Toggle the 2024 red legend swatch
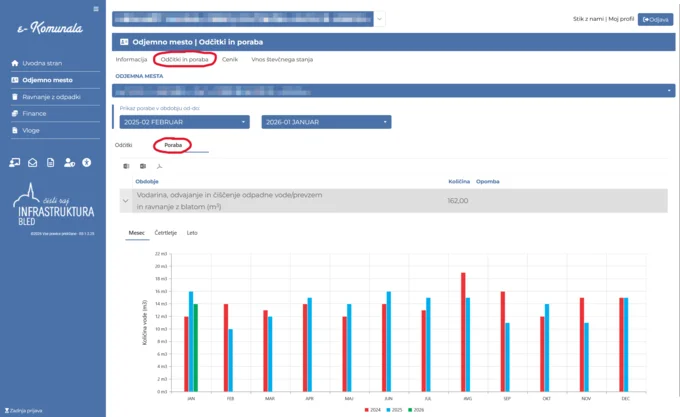680x417 pixels. tap(369, 410)
